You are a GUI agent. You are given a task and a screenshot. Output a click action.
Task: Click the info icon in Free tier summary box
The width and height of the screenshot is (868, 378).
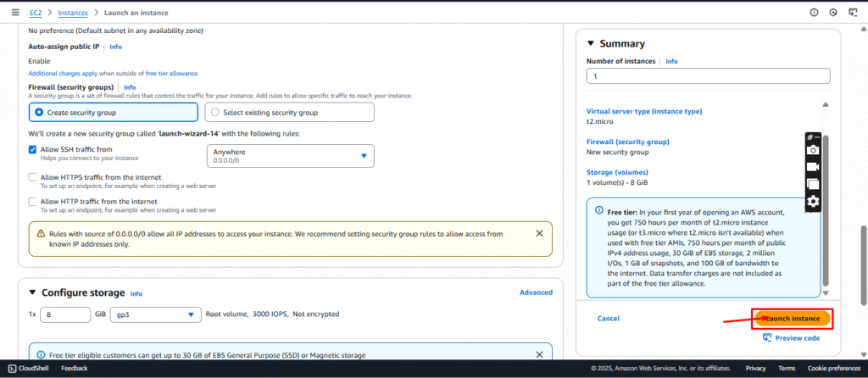[x=599, y=210]
